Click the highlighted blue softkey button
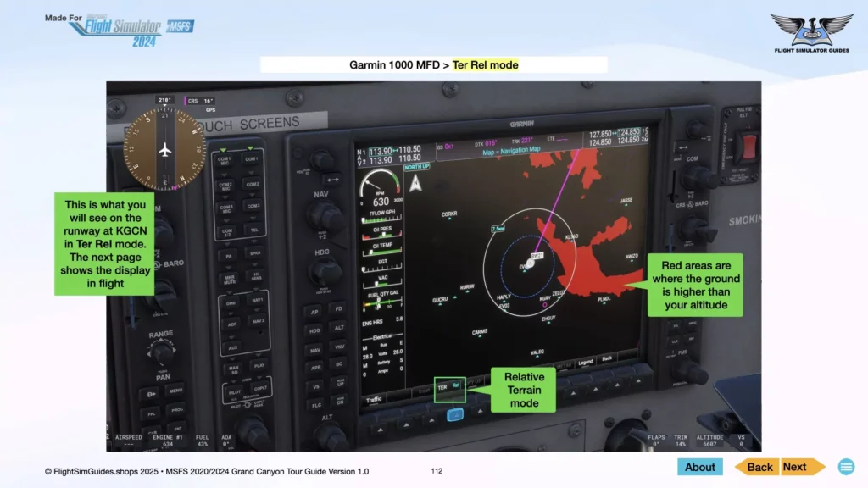The width and height of the screenshot is (868, 488). click(x=455, y=414)
